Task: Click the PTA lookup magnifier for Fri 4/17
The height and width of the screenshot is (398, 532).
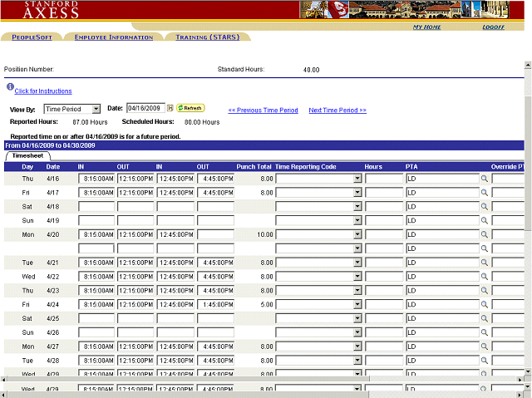Action: coord(485,192)
